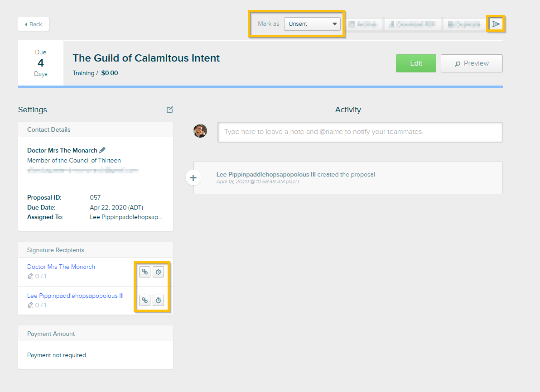The width and height of the screenshot is (540, 392).
Task: Click pencil icon beside Doctor Mrs The Monarch
Action: [102, 150]
